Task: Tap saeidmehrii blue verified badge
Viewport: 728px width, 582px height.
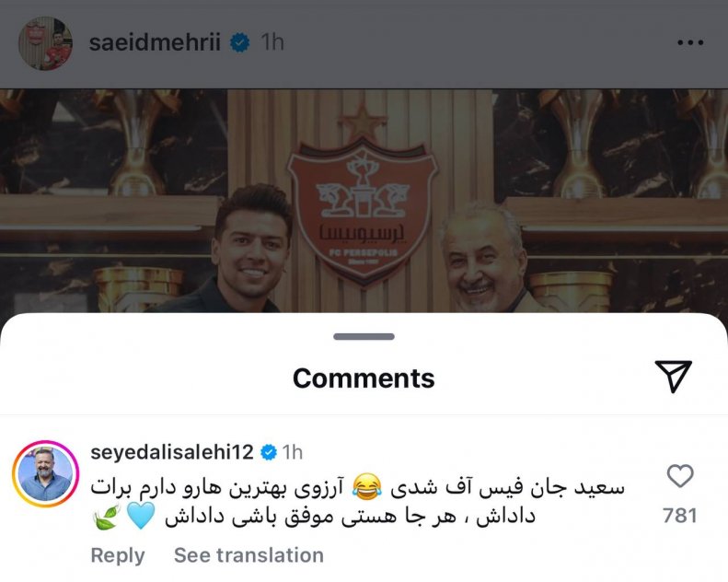Action: pos(239,42)
